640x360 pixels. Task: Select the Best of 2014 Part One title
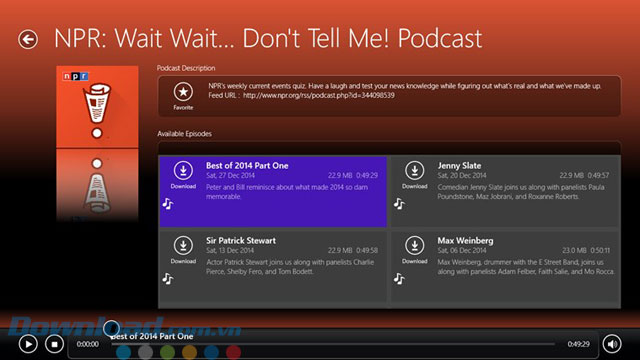[247, 166]
